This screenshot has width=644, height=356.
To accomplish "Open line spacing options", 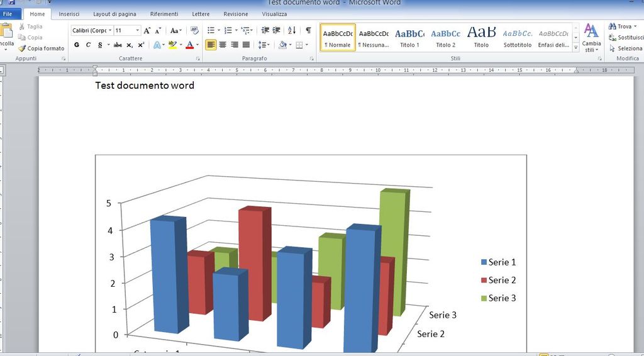I will coord(264,45).
